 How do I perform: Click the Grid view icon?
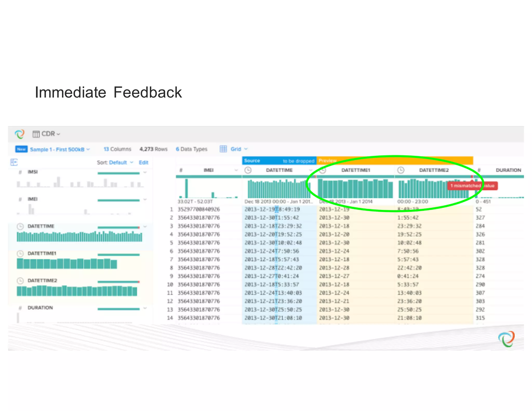pos(223,149)
